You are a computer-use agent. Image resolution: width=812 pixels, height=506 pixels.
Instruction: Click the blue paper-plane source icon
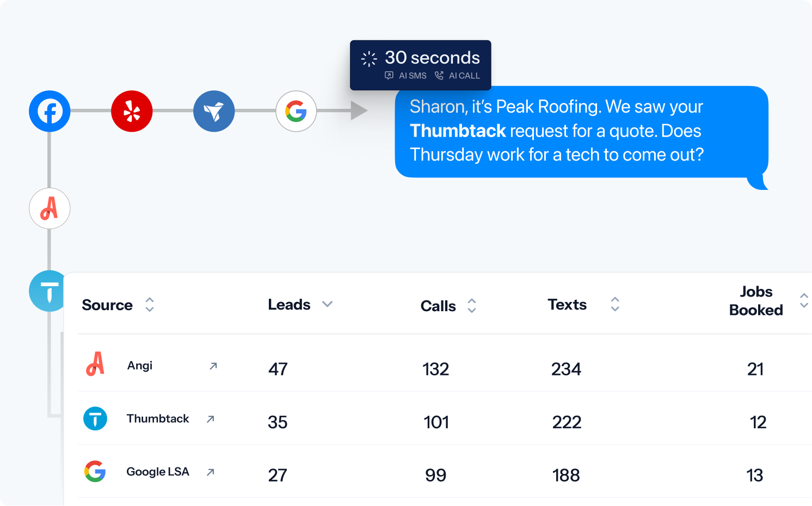[214, 111]
